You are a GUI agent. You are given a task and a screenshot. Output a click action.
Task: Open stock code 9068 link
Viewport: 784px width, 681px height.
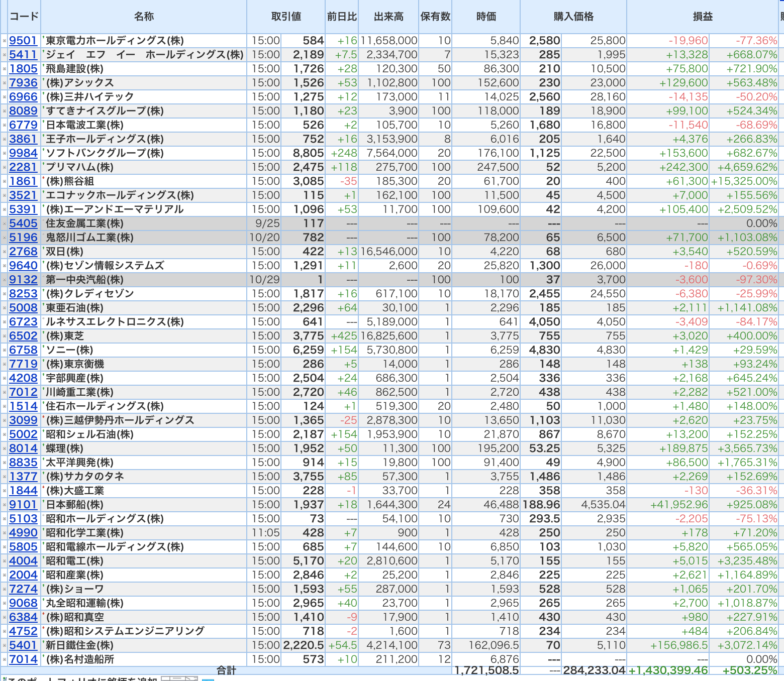coord(23,603)
